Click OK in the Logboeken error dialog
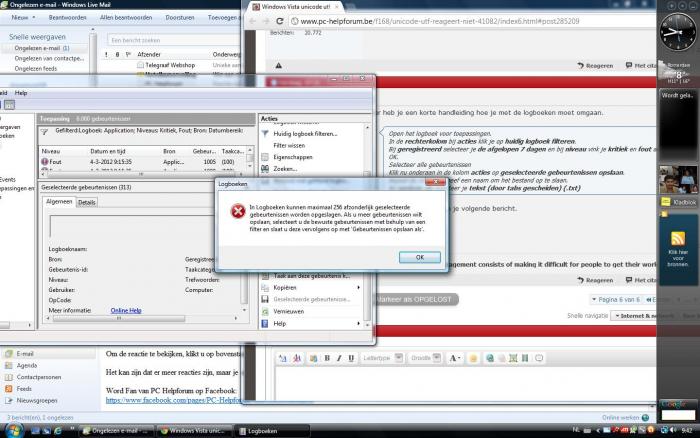This screenshot has width=700, height=438. (420, 257)
